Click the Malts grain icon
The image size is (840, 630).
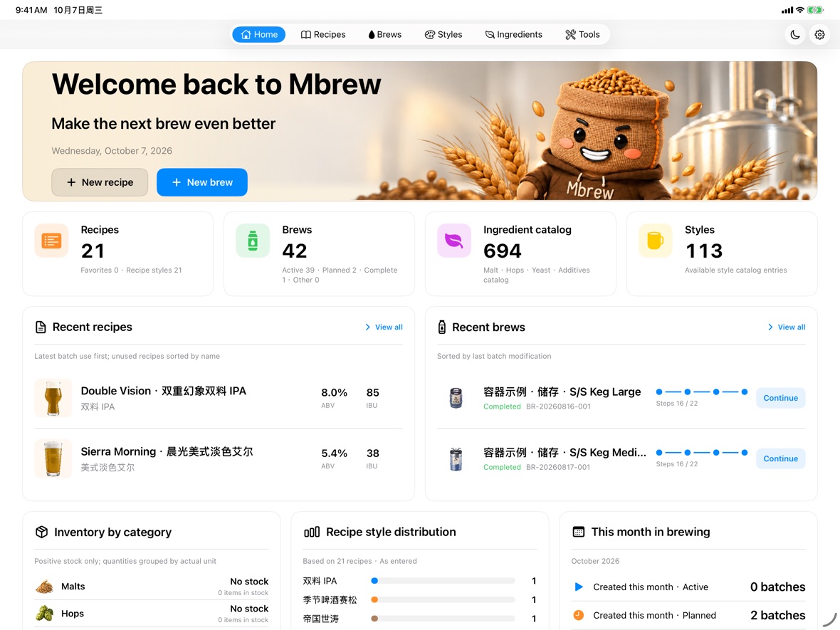coord(44,587)
